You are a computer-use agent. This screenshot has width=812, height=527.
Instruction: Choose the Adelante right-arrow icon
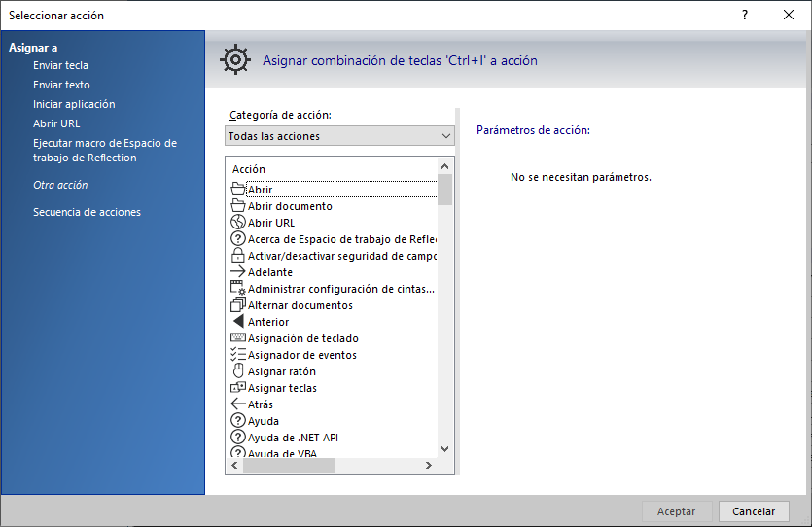pos(237,272)
